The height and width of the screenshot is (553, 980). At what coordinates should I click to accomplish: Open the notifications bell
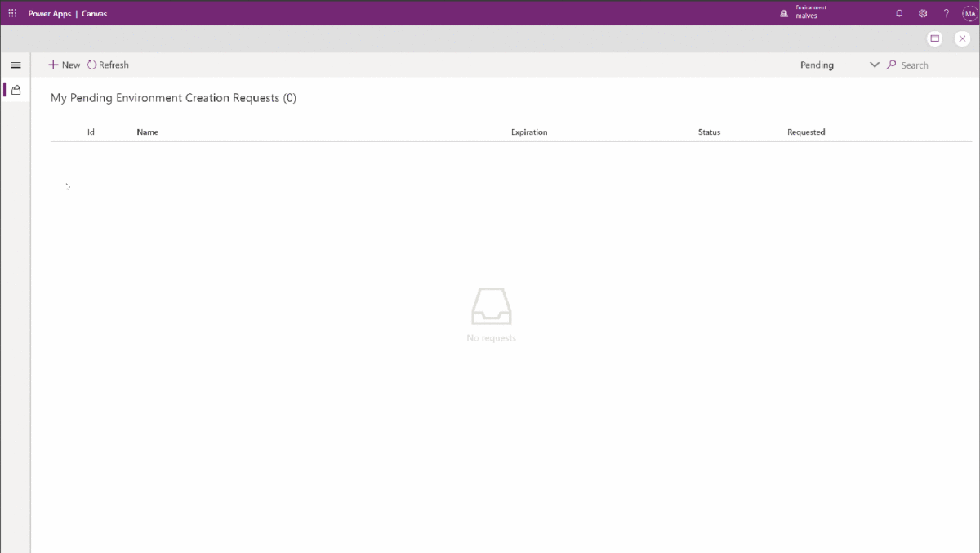coord(899,13)
